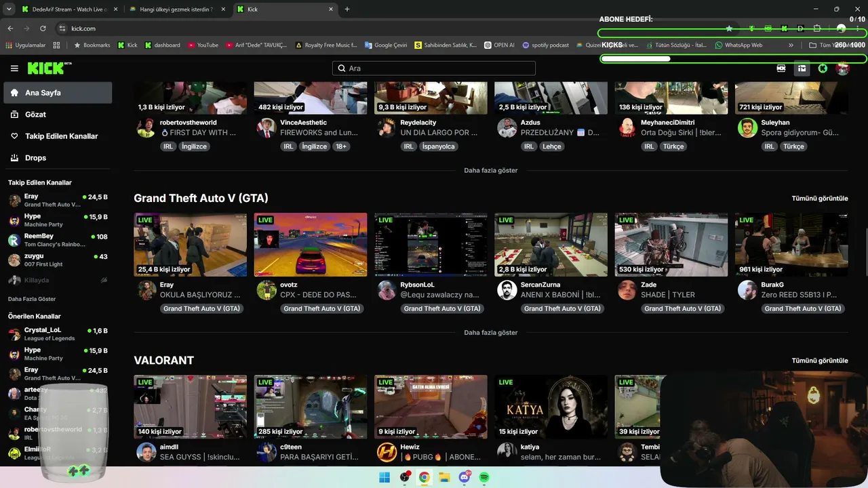Open SercanZurna channel avatar
The height and width of the screenshot is (488, 868).
click(507, 290)
